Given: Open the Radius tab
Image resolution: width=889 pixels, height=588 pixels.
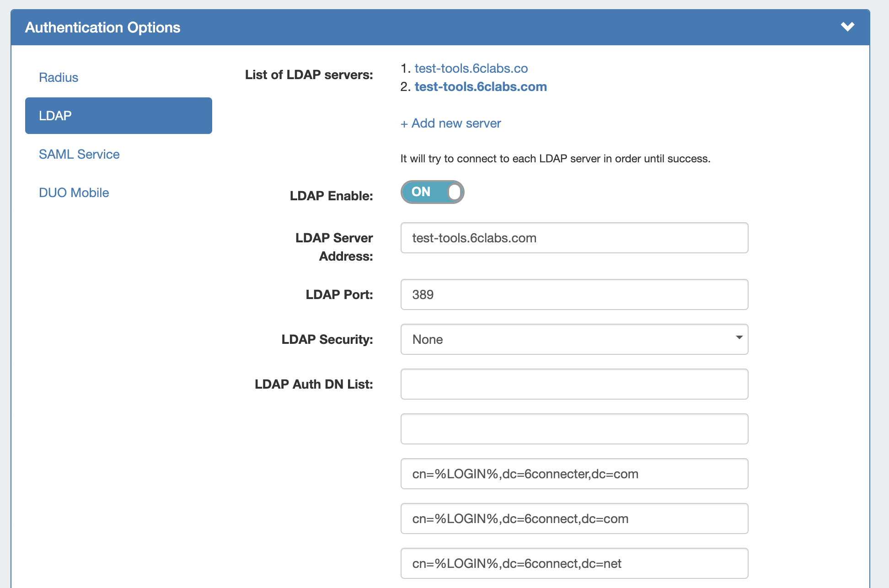Looking at the screenshot, I should tap(59, 77).
